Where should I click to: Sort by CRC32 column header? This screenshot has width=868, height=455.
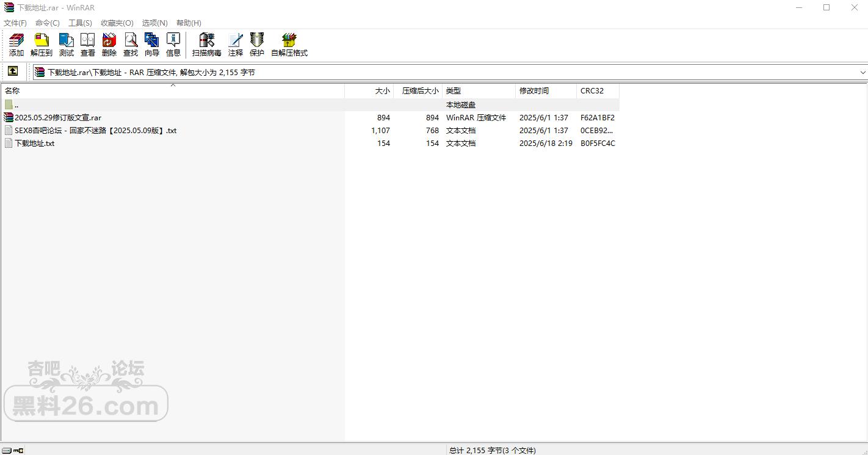coord(598,90)
